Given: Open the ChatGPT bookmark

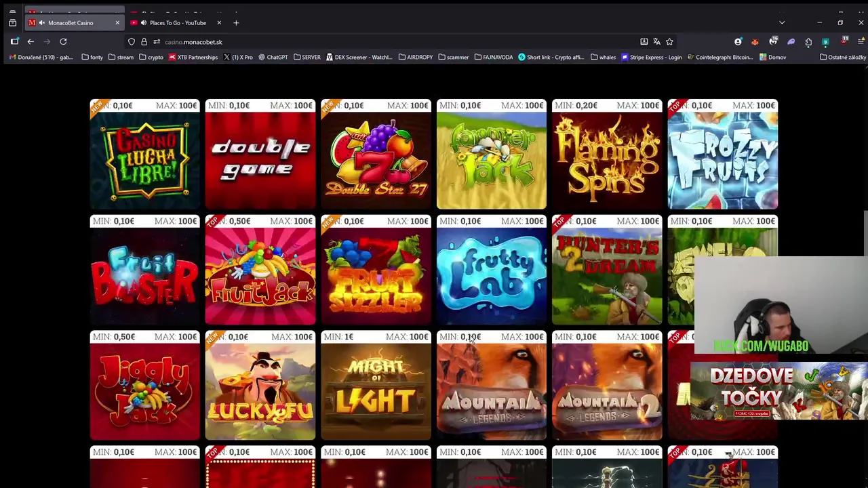Looking at the screenshot, I should pos(273,58).
